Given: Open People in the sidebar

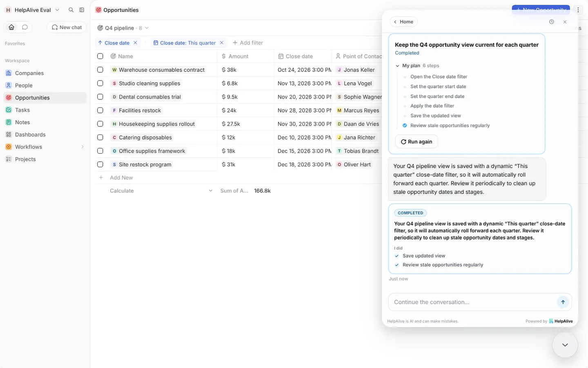Looking at the screenshot, I should tap(45, 85).
